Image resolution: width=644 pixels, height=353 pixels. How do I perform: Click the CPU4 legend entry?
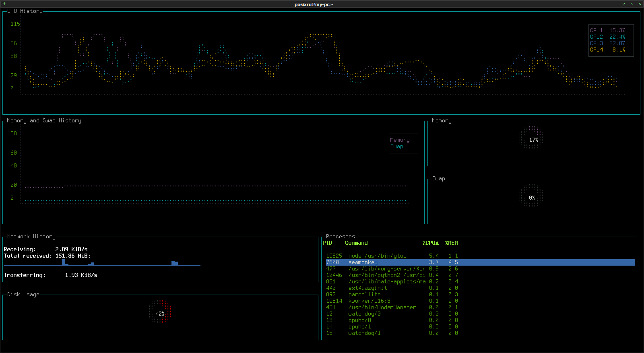(x=608, y=50)
